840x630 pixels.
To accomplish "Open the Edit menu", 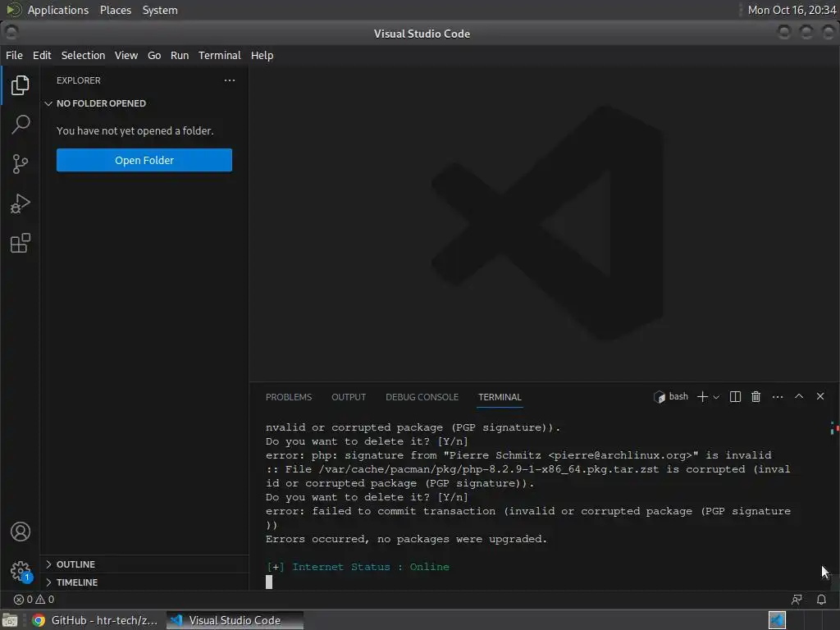I will pyautogui.click(x=42, y=55).
